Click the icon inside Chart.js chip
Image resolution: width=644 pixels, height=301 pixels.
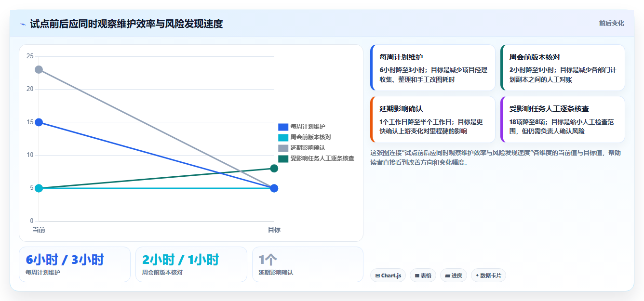pyautogui.click(x=378, y=276)
